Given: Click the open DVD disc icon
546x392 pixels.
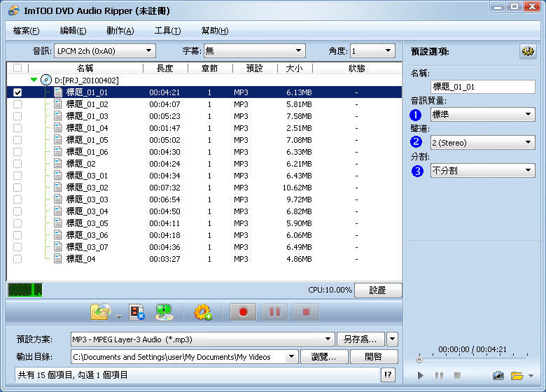Looking at the screenshot, I should coord(100,312).
